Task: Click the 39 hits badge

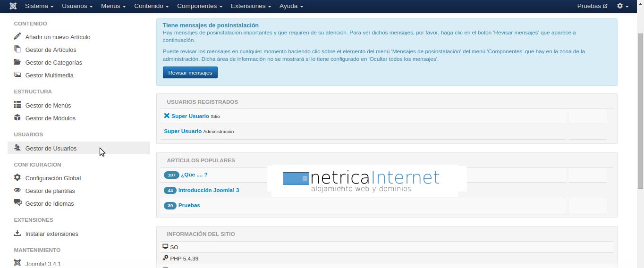Action: pos(170,206)
